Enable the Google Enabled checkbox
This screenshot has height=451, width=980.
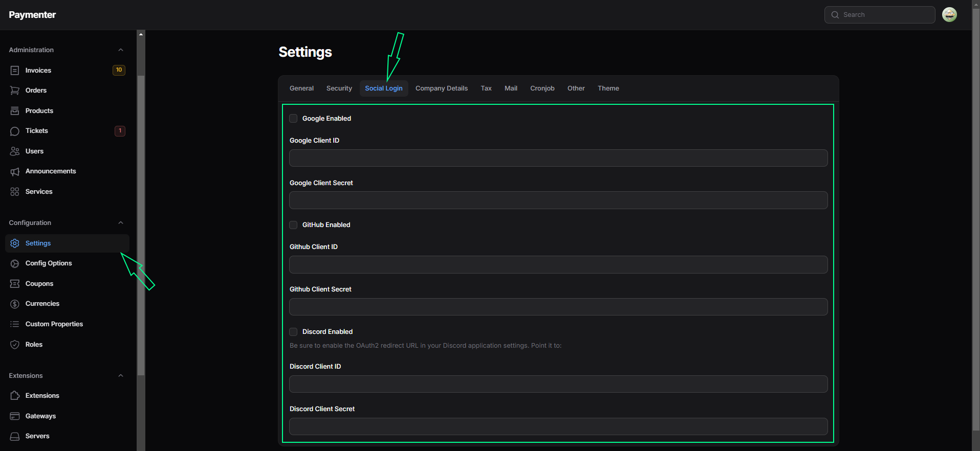click(293, 119)
